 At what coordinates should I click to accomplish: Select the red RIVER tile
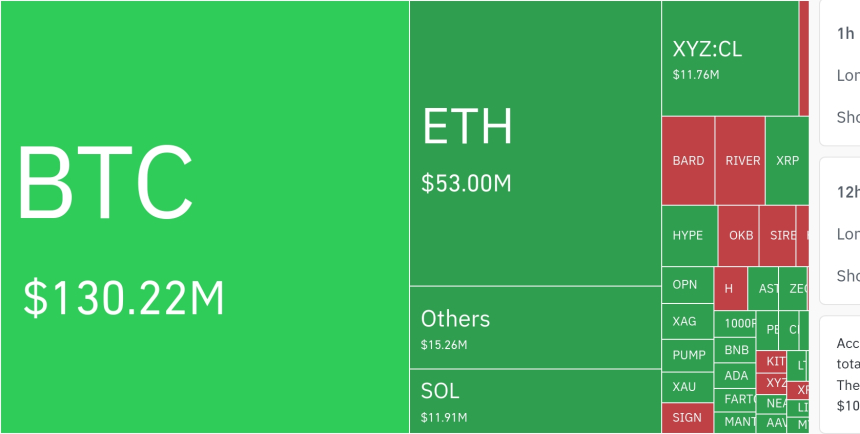742,160
